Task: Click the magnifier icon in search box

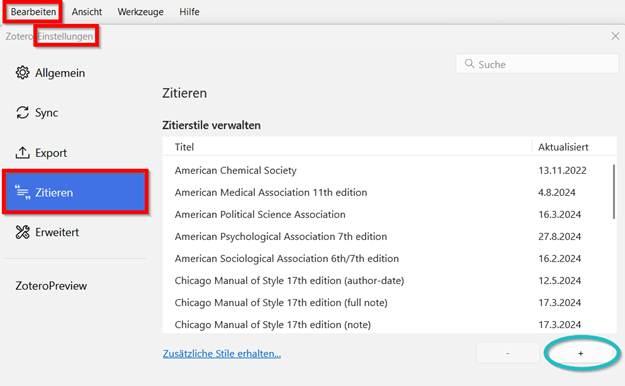Action: (x=470, y=64)
